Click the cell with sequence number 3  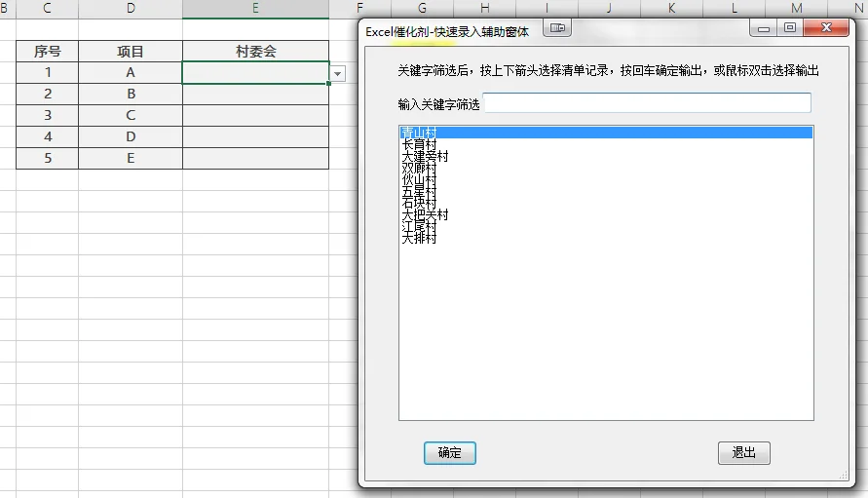click(x=47, y=115)
